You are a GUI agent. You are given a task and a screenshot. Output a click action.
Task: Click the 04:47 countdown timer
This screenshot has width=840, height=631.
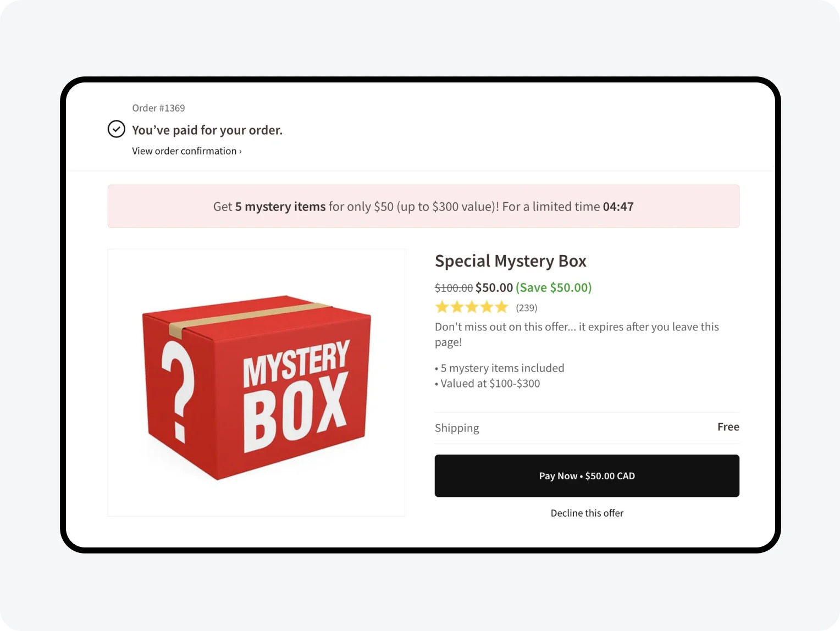618,206
